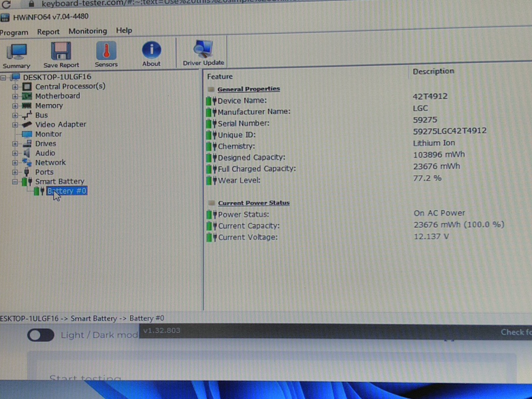Click the Battery #0 item icon
The height and width of the screenshot is (399, 532).
[39, 191]
